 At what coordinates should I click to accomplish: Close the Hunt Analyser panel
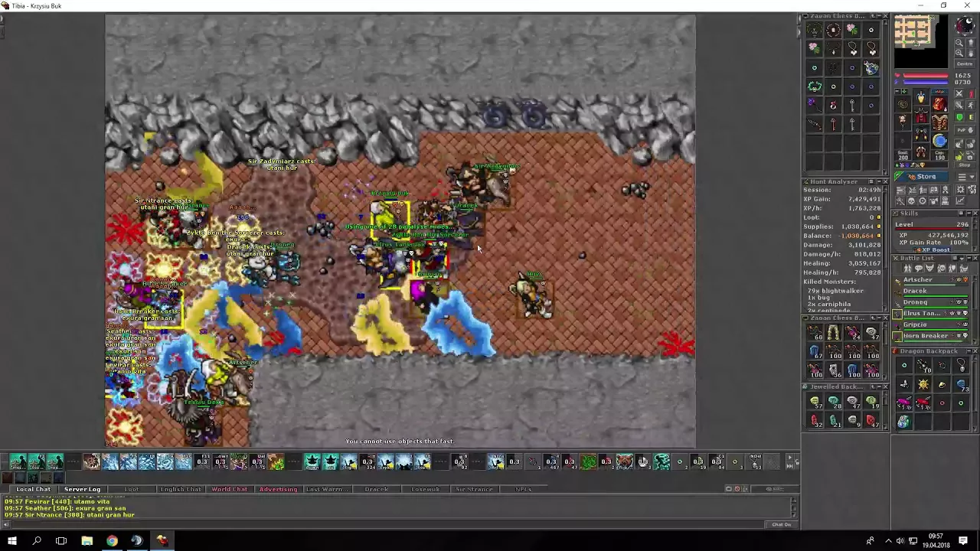coord(886,181)
